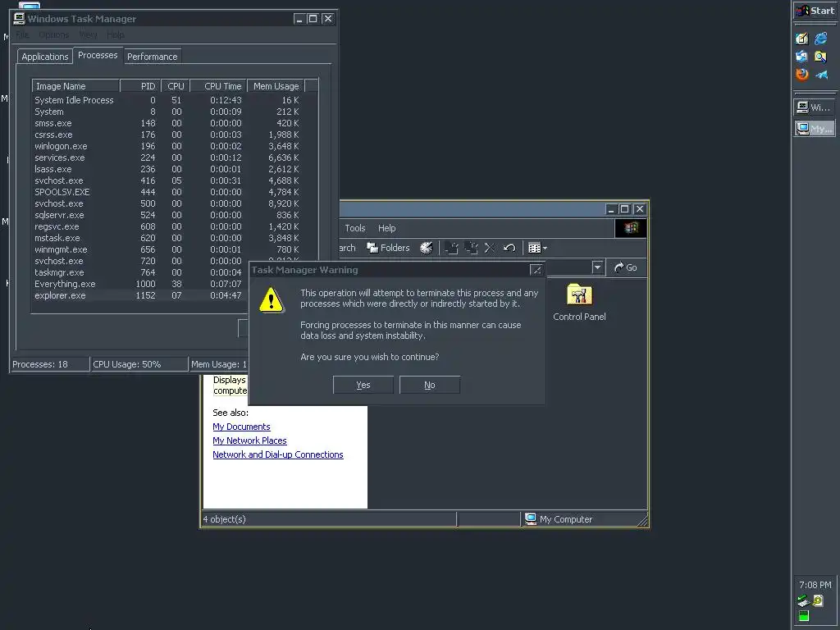Screen dimensions: 840x630
Task: Click the Show Desktop Quick Launch icon
Action: click(802, 38)
